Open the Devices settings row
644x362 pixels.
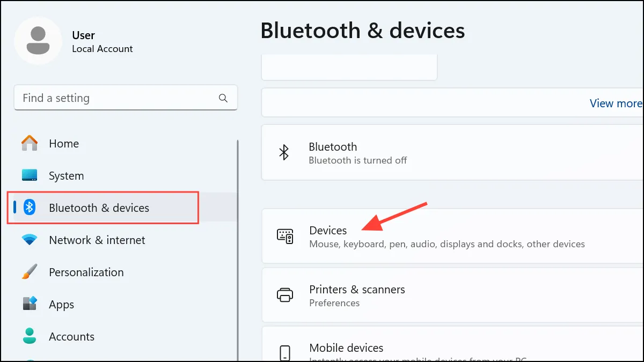tap(452, 237)
